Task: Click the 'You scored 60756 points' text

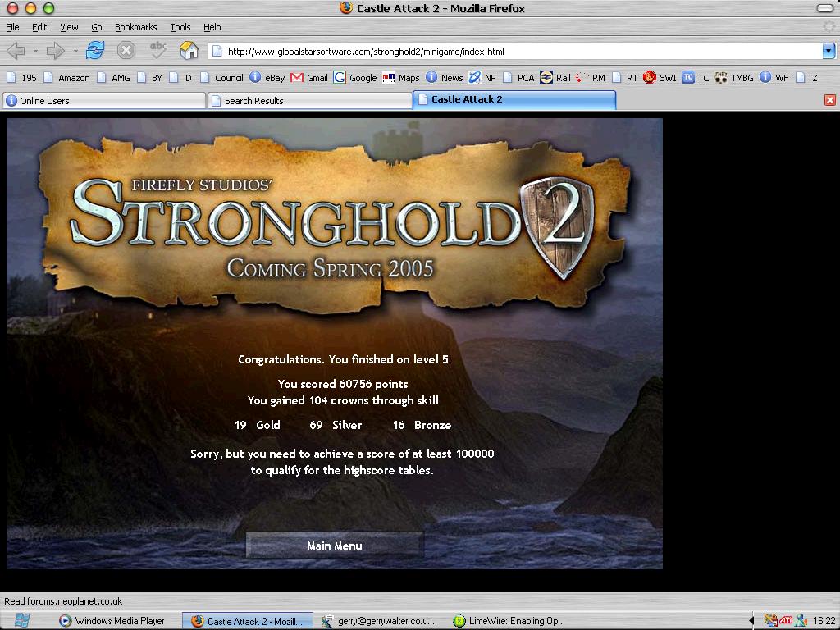Action: [343, 384]
